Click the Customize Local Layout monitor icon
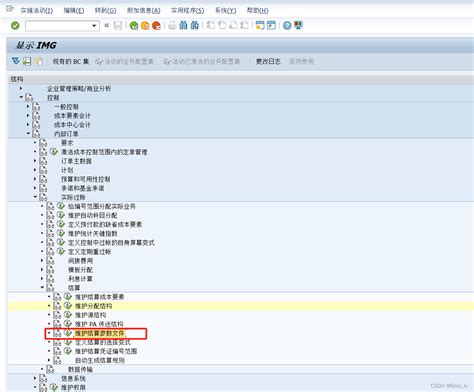 298,25
